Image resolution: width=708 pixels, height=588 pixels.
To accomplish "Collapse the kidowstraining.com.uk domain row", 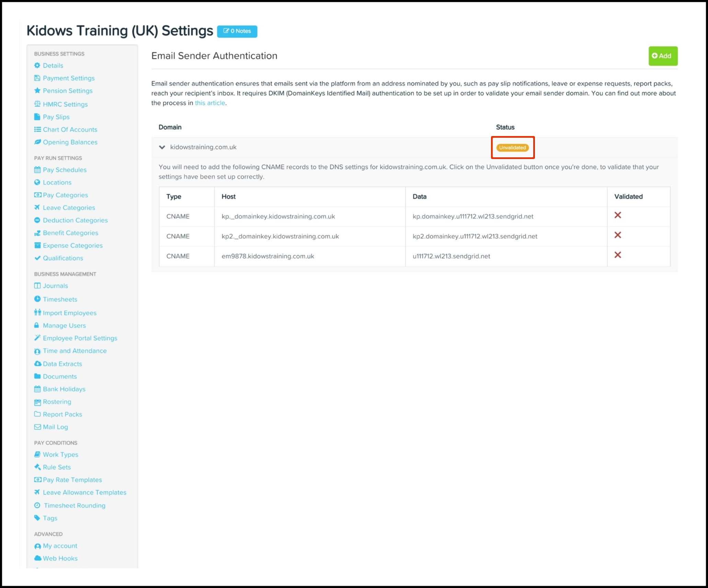I will (x=162, y=147).
